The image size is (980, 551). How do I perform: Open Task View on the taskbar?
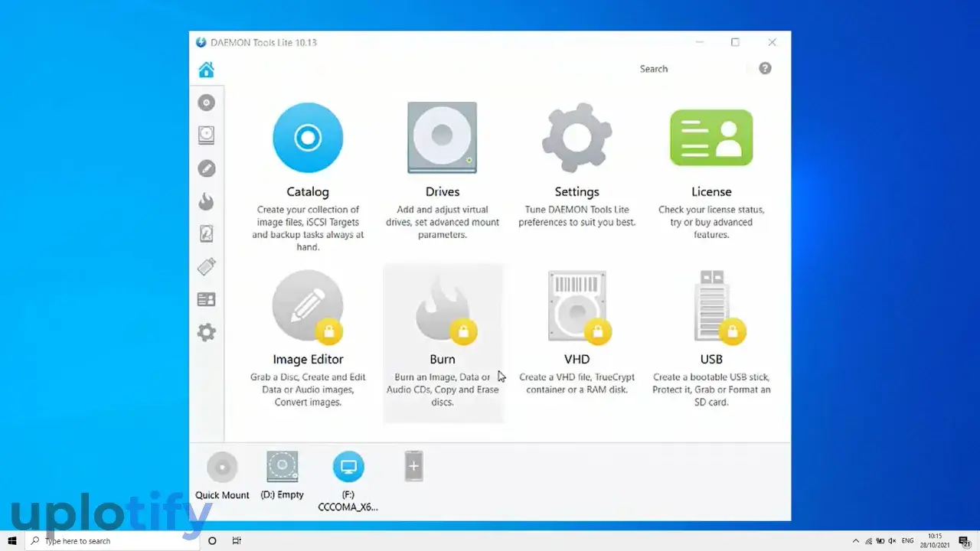pyautogui.click(x=236, y=540)
